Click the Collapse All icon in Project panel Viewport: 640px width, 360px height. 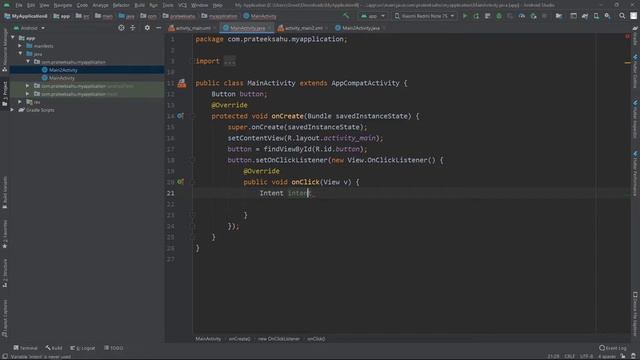[x=133, y=28]
